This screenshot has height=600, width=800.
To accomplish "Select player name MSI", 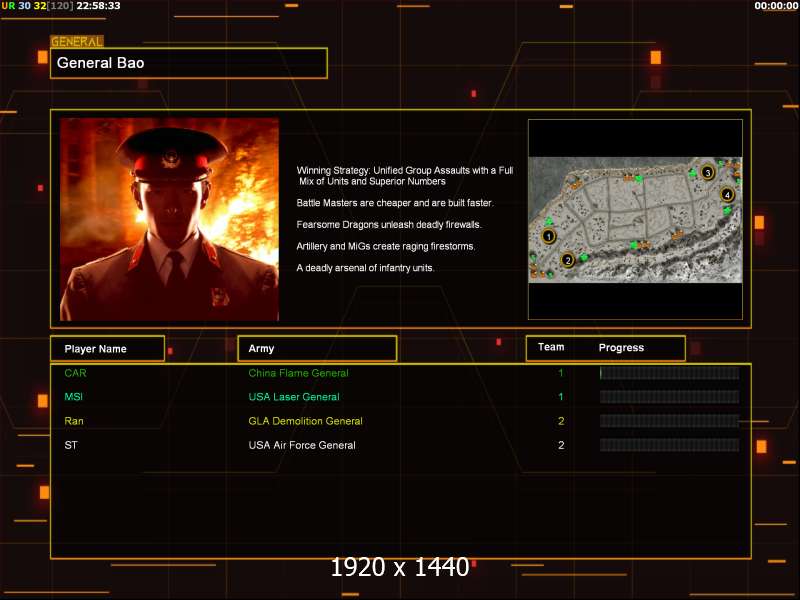I will 73,397.
